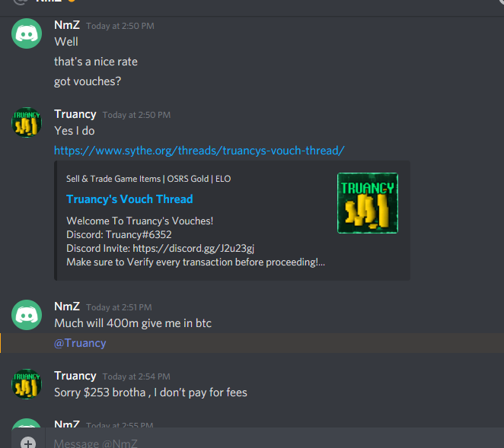Click NmZ's avatar beside the 400m btc message
This screenshot has height=448, width=504.
[x=27, y=315]
